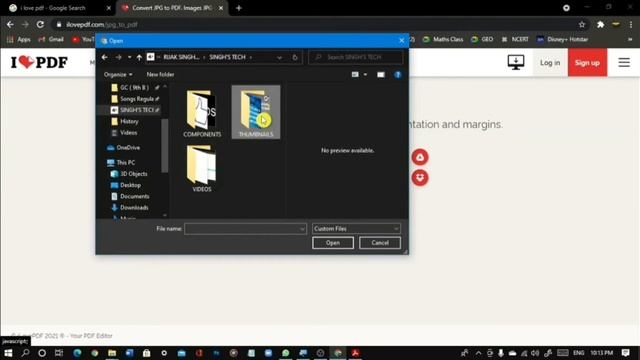
Task: Open the Organize menu
Action: [x=118, y=74]
